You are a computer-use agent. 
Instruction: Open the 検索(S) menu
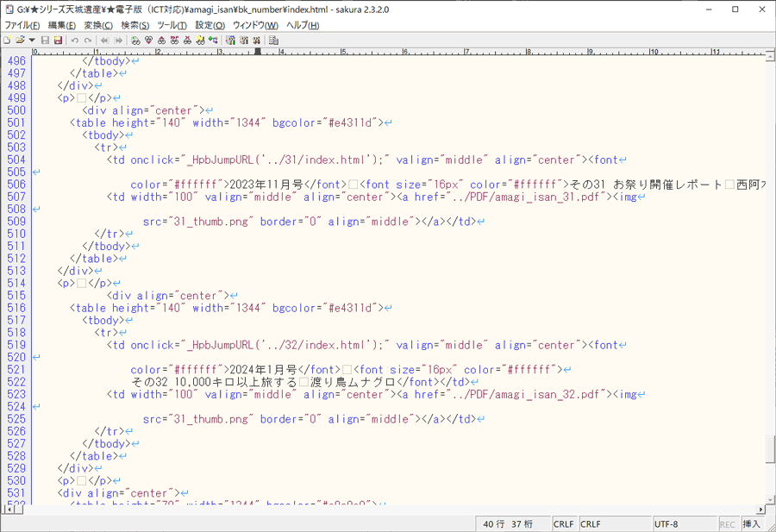(135, 25)
